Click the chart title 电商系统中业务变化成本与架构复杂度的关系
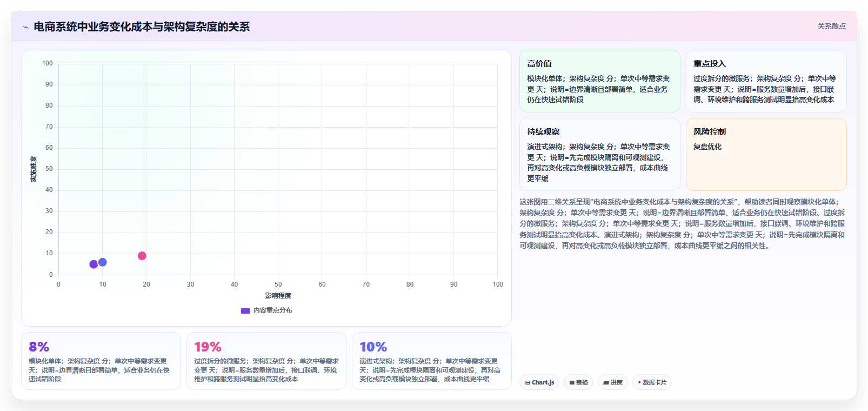Image resolution: width=868 pixels, height=411 pixels. coord(142,27)
